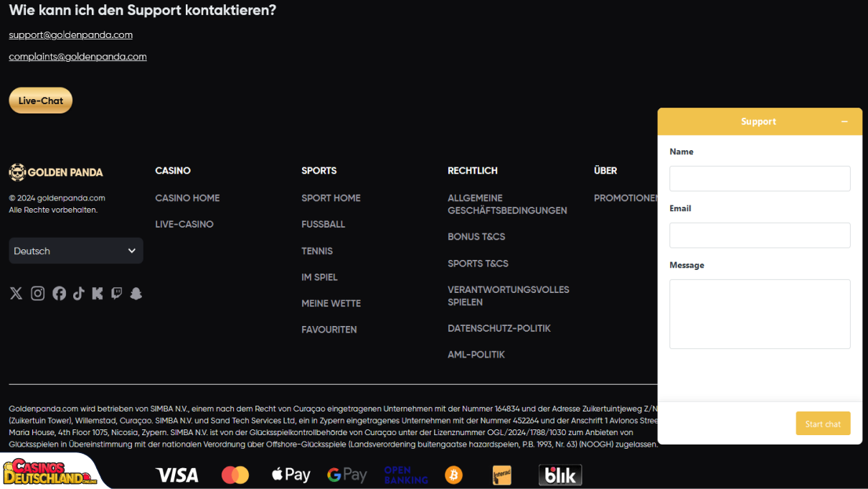Go to Casino Home footer link

187,198
